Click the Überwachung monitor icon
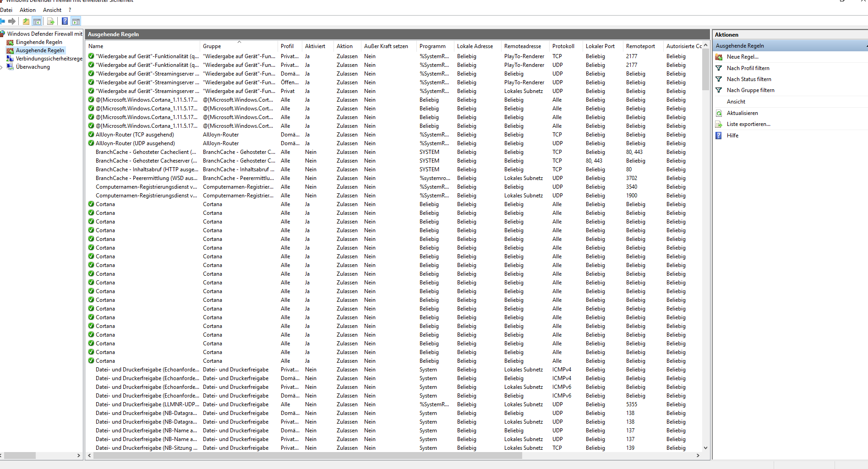The height and width of the screenshot is (469, 868). (10, 67)
